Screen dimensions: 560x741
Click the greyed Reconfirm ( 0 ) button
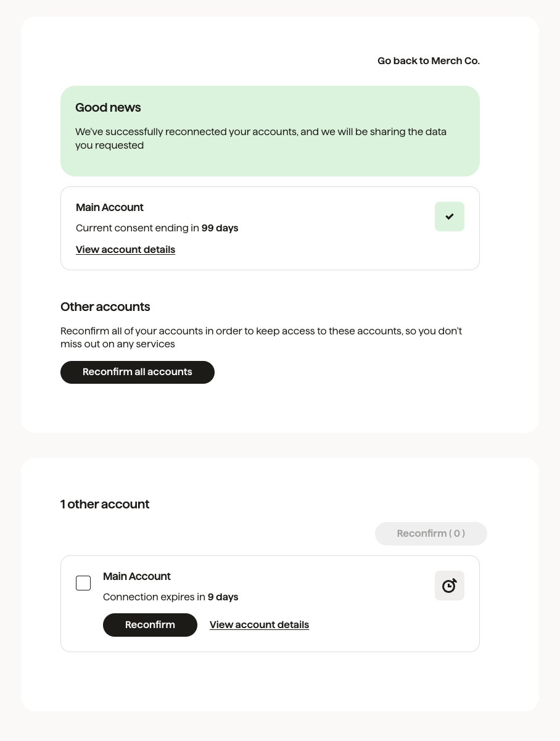431,534
